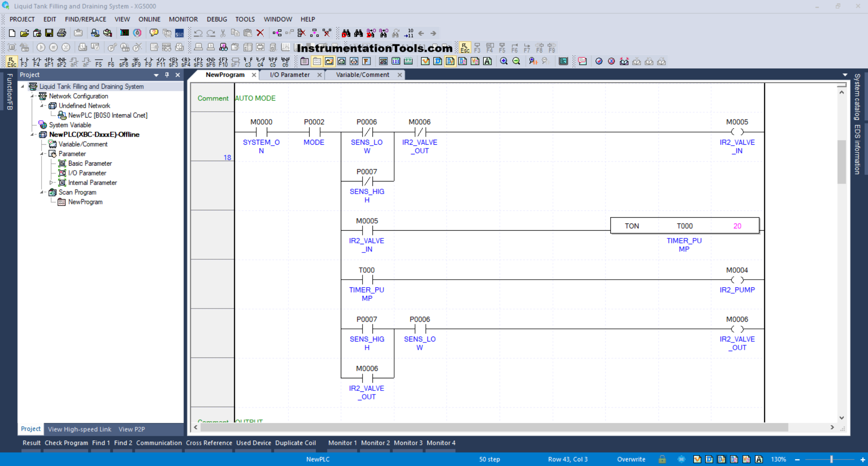Click the Save project icon
Image resolution: width=868 pixels, height=466 pixels.
click(49, 33)
